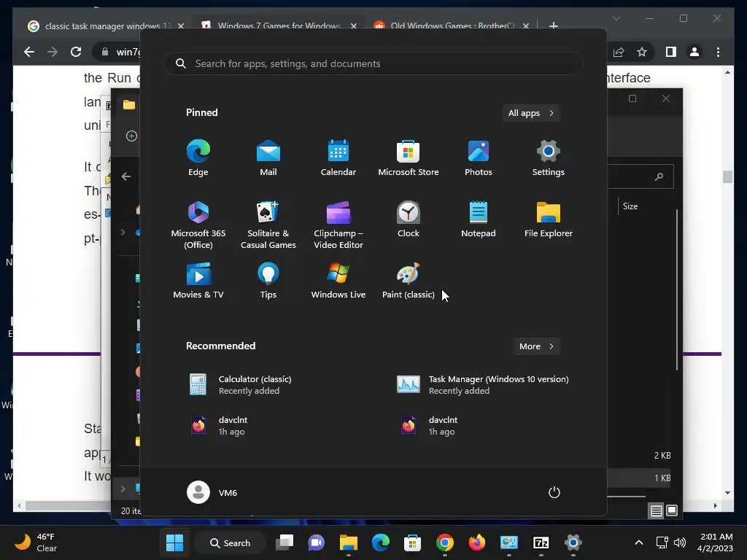
Task: Open pinned Settings app
Action: [549, 158]
